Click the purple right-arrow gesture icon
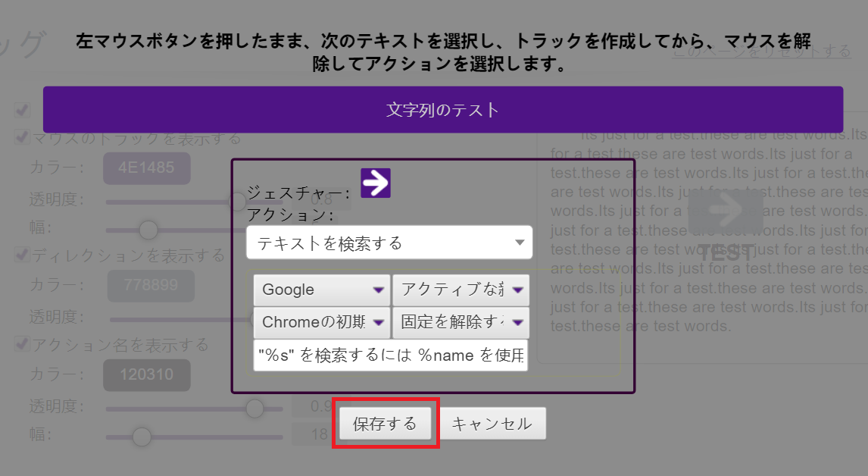 tap(376, 183)
